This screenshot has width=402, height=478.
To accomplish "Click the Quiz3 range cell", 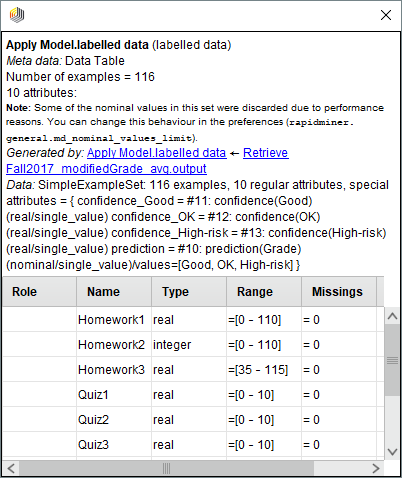I will click(264, 444).
